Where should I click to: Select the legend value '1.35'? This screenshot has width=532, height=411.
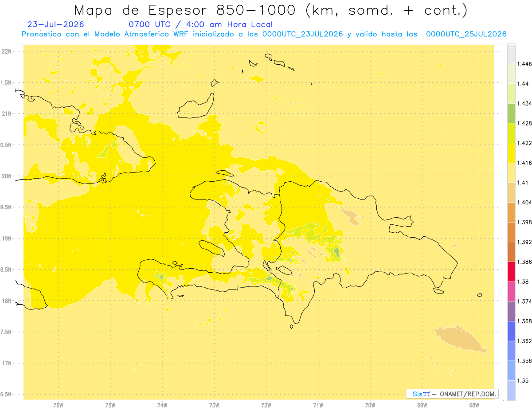(x=523, y=380)
